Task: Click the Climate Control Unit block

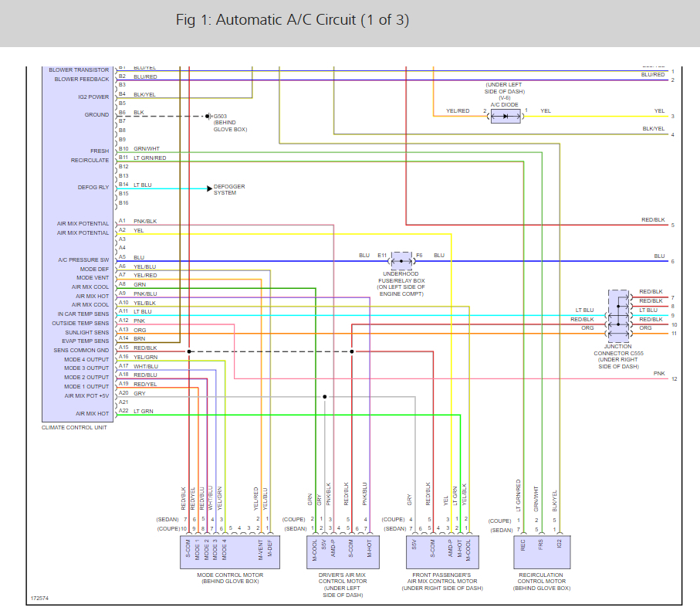Action: (78, 243)
